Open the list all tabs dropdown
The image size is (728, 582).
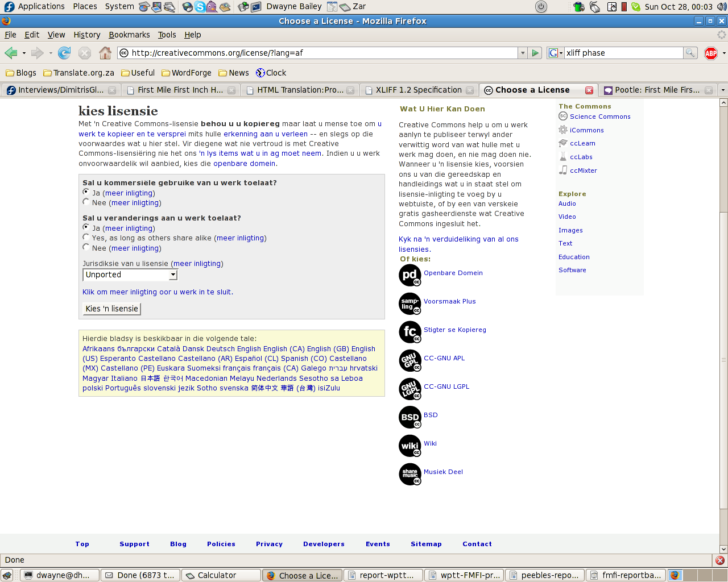coord(723,90)
